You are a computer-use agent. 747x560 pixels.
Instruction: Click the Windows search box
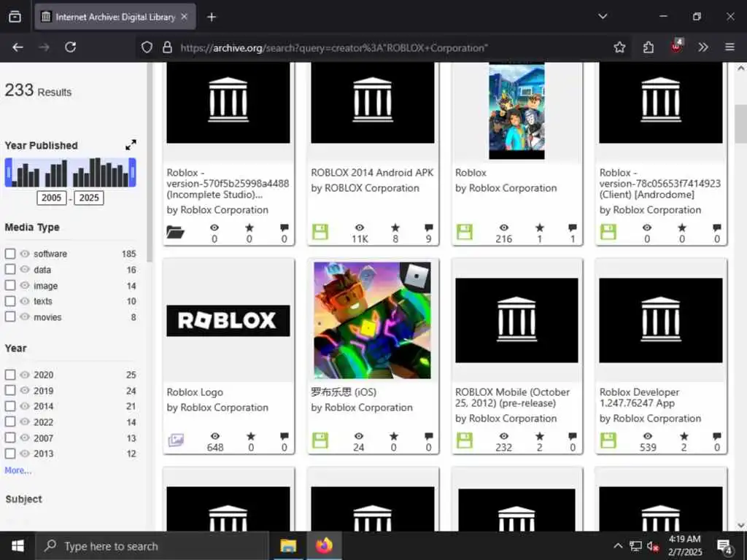[x=152, y=546]
